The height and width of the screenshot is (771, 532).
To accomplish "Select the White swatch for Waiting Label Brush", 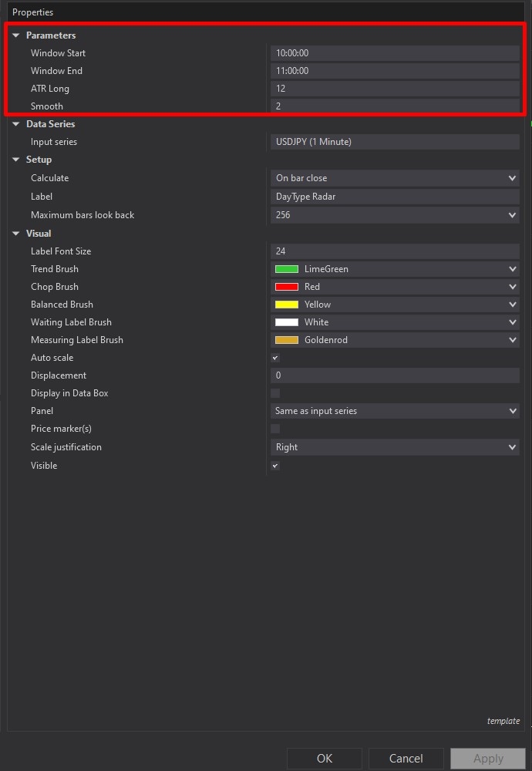I will click(286, 322).
